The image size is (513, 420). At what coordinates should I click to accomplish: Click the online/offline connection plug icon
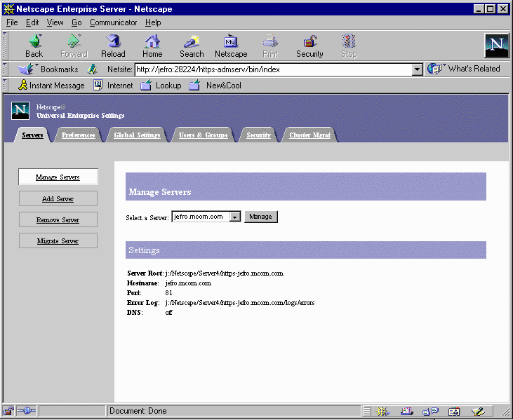pos(27,410)
